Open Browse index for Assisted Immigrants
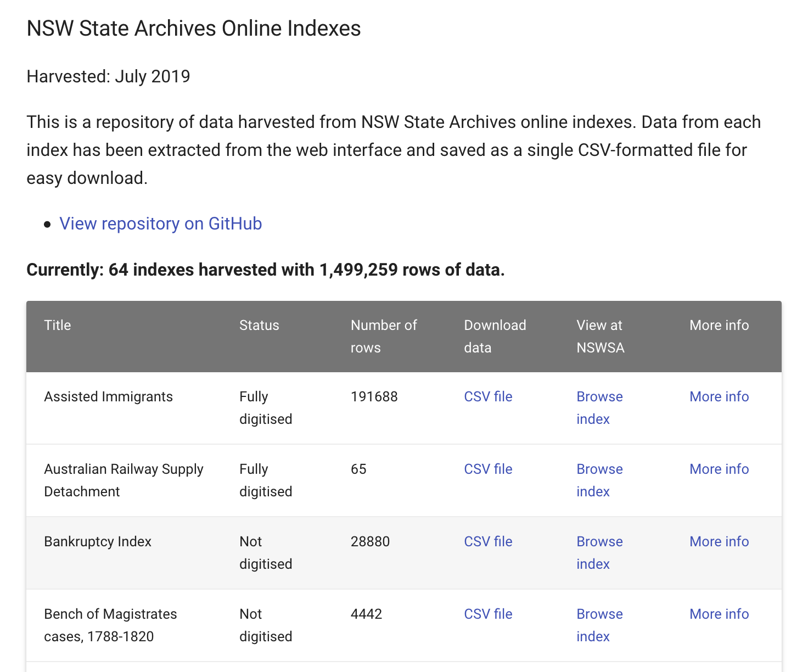 tap(599, 408)
